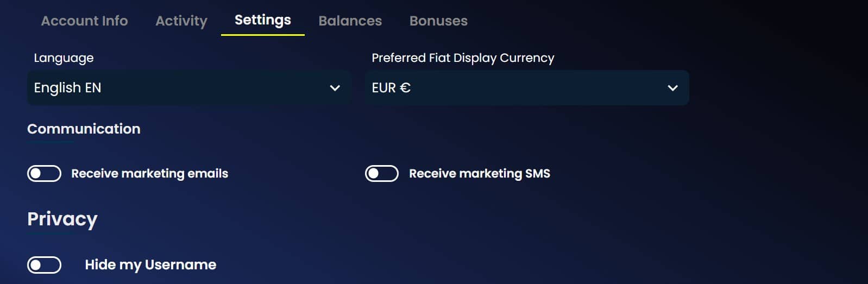Viewport: 868px width, 284px height.
Task: Enable the Receive marketing SMS switch
Action: [382, 173]
